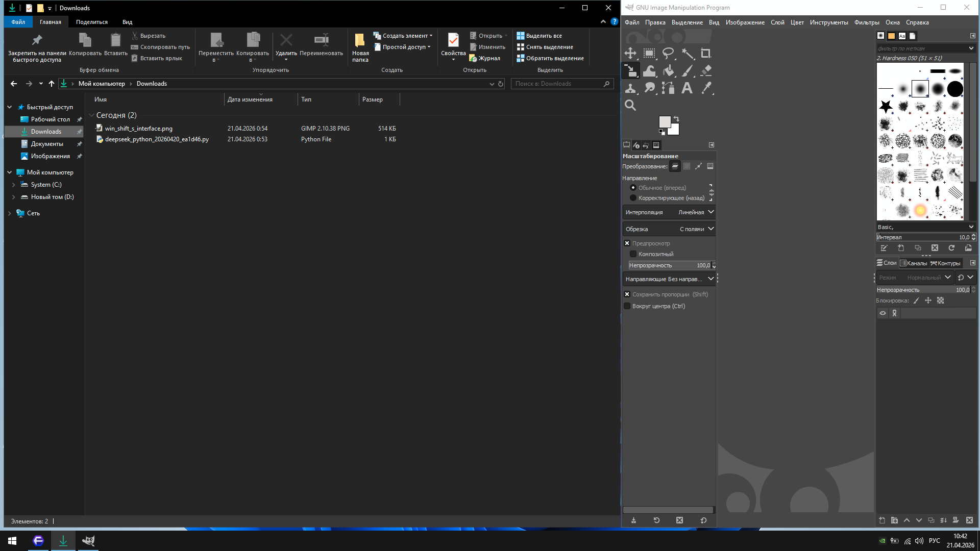The image size is (980, 551).
Task: Click the Новая папка button
Action: pos(360,47)
